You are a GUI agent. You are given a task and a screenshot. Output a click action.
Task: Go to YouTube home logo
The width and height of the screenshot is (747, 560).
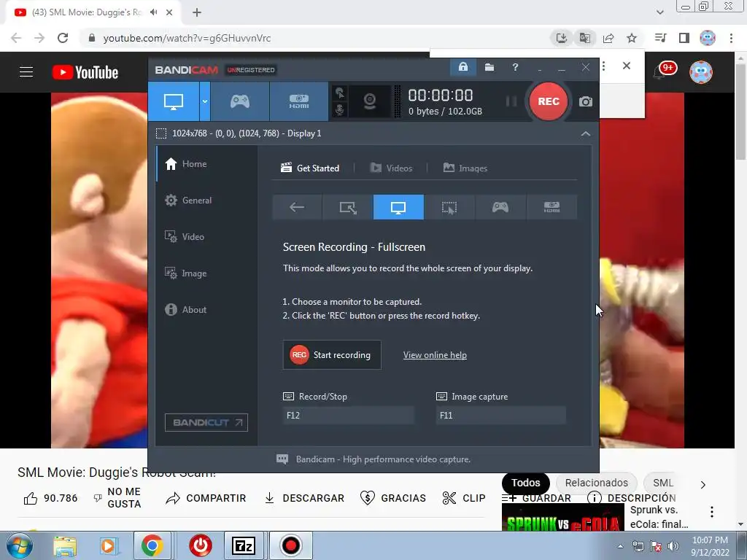(85, 72)
